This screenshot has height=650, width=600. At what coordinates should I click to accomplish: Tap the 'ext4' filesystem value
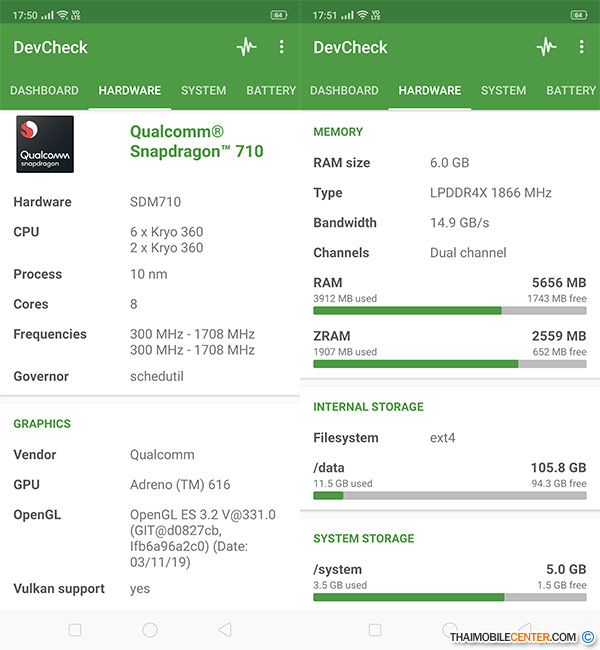[x=442, y=438]
